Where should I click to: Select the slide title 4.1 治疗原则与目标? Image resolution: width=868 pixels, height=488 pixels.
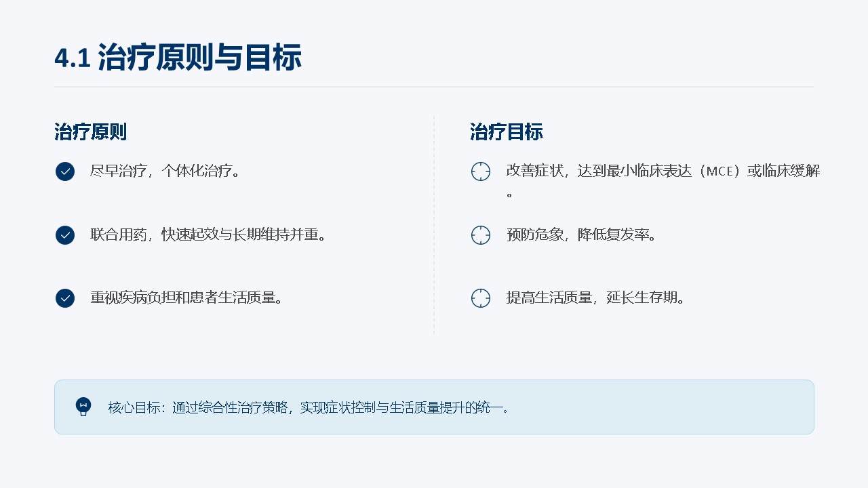(178, 58)
